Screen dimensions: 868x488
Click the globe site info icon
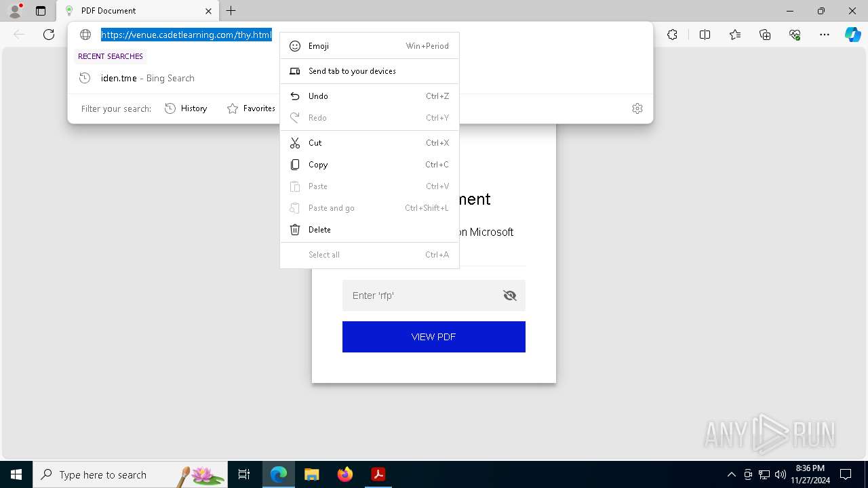coord(85,35)
